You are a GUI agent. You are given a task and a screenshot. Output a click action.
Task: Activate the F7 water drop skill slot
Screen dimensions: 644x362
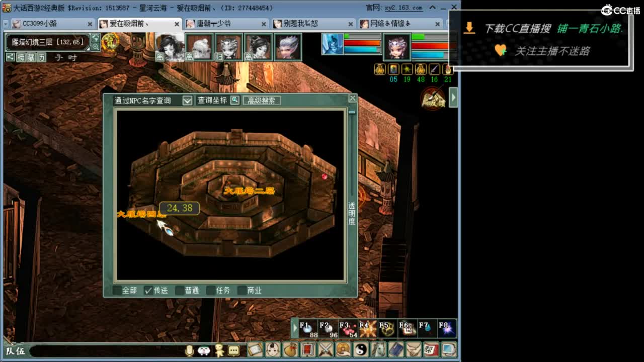coord(427,328)
